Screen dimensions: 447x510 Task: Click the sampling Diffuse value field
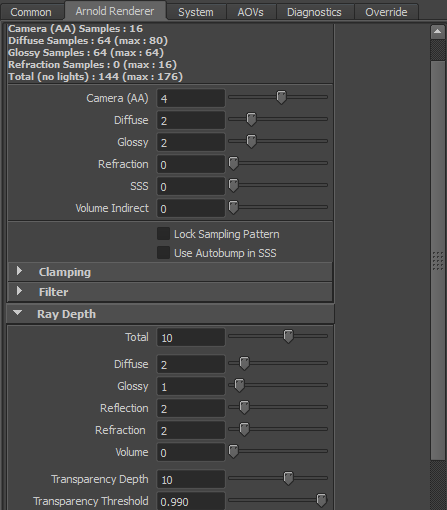coord(191,120)
